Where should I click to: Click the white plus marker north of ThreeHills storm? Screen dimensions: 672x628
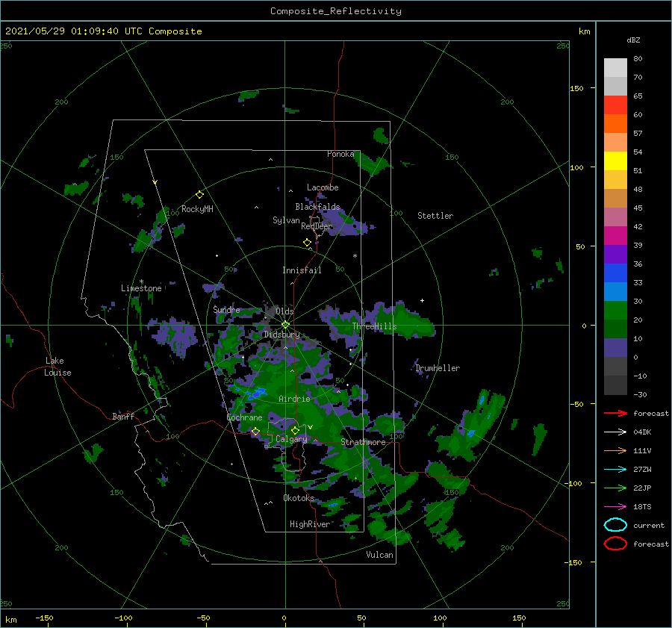point(422,300)
